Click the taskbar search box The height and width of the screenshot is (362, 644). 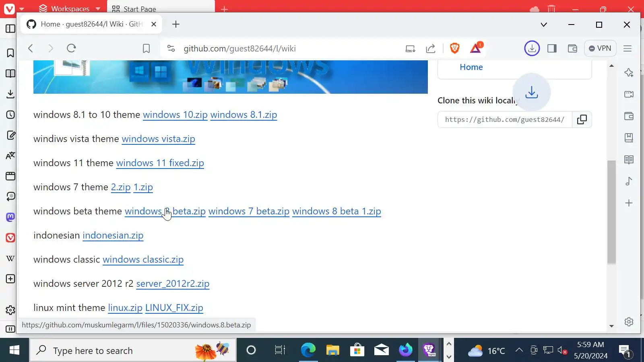pos(133,350)
